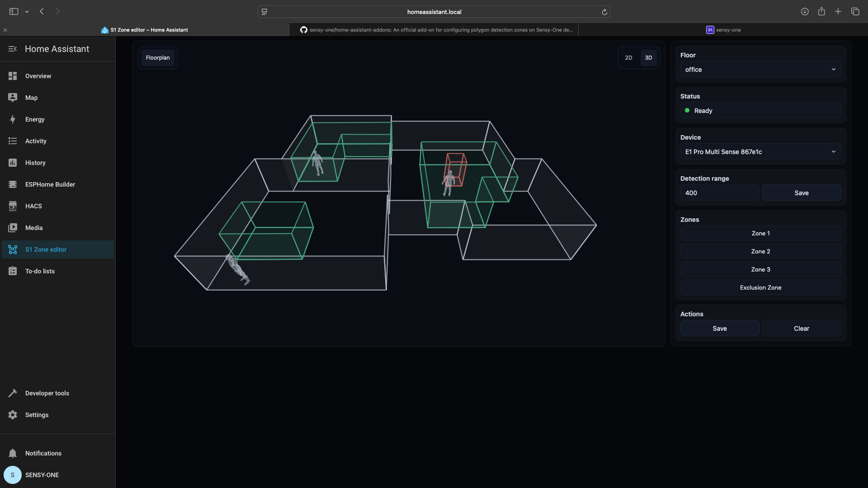Expand the Floor dropdown showing office
Screen dimensions: 868x488
pyautogui.click(x=760, y=70)
